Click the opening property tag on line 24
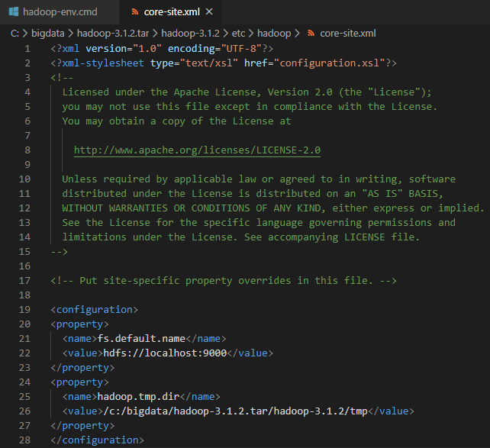The width and height of the screenshot is (490, 448). (x=79, y=382)
